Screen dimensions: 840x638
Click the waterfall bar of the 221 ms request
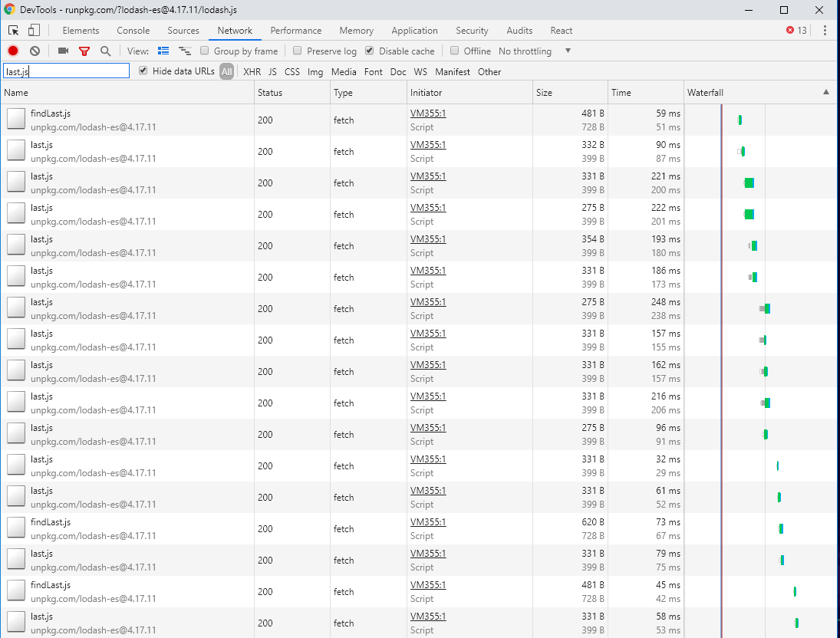[x=749, y=183]
